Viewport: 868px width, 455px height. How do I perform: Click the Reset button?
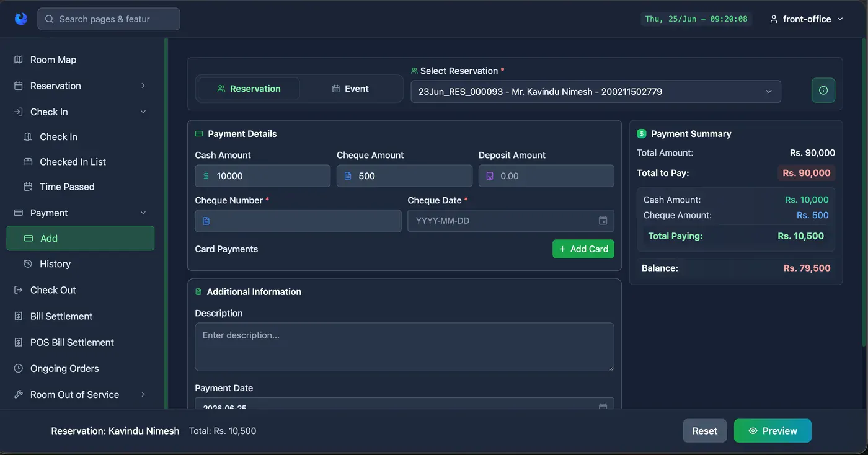(x=705, y=431)
